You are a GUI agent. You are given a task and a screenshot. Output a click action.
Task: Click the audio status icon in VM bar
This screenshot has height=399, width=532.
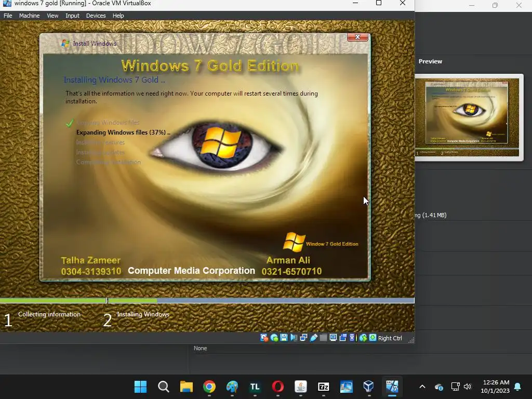click(x=294, y=338)
